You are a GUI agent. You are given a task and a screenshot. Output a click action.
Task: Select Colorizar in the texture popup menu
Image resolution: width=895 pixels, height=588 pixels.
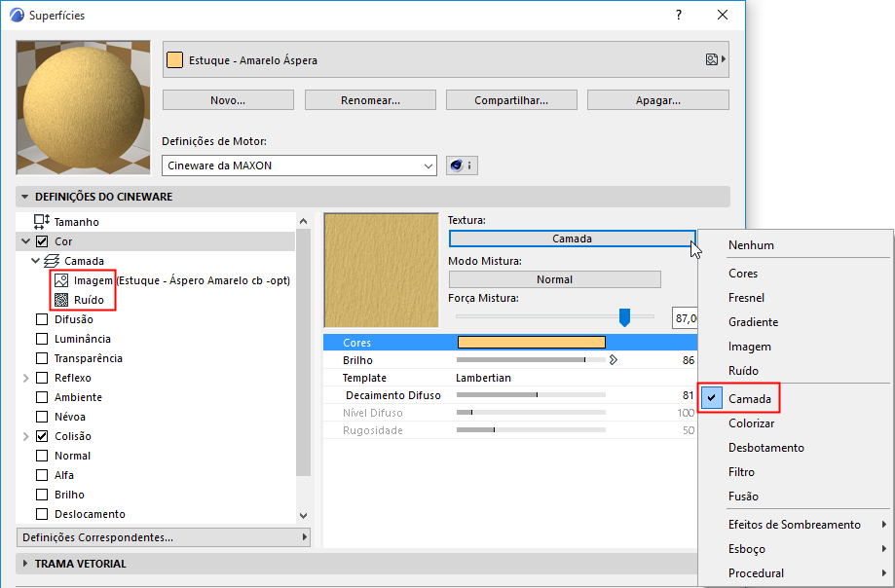pos(751,423)
